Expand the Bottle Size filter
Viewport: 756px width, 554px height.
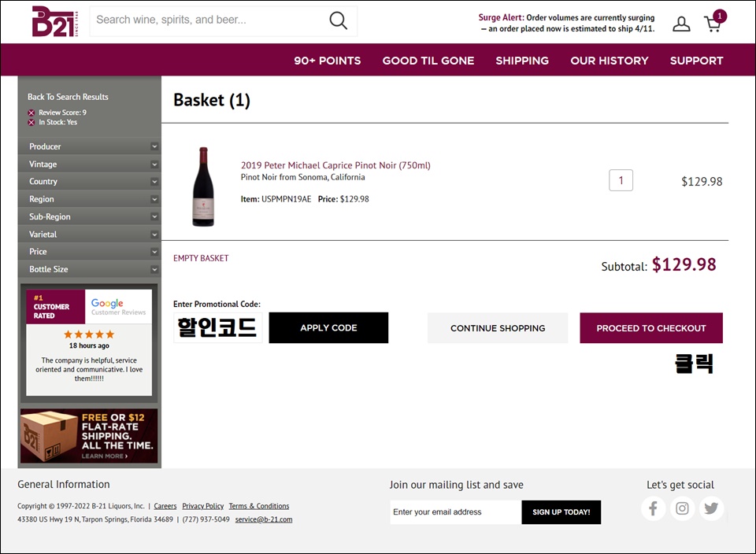pos(90,269)
